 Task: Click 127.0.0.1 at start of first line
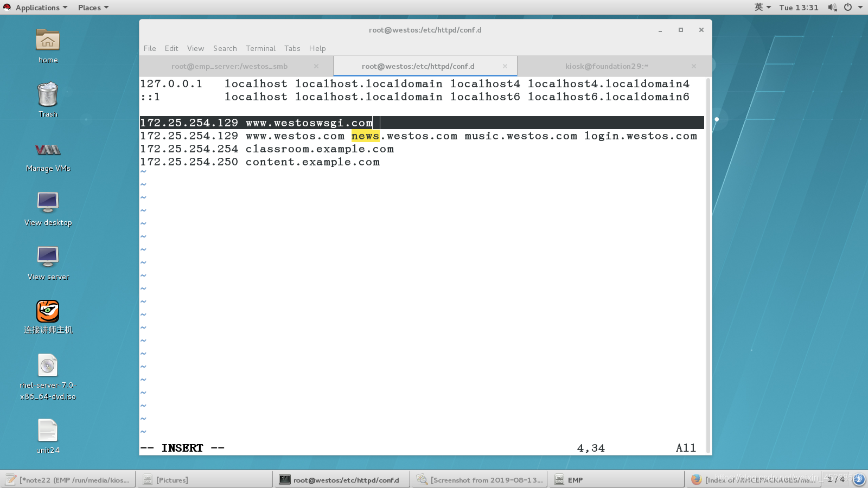(x=171, y=84)
